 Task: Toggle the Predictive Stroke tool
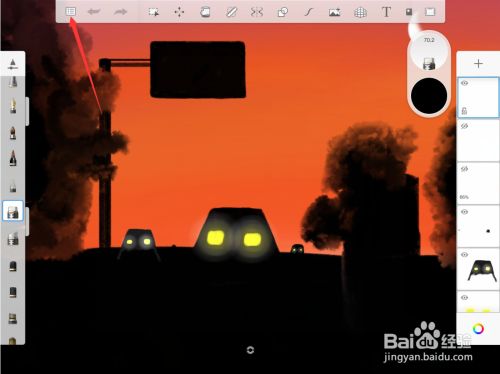pyautogui.click(x=309, y=12)
